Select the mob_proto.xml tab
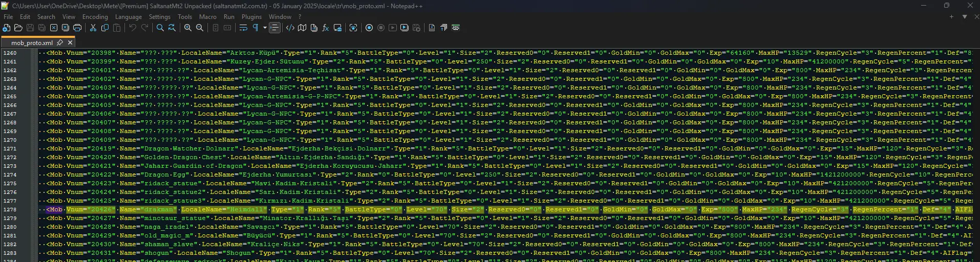This screenshot has width=980, height=262. 32,43
